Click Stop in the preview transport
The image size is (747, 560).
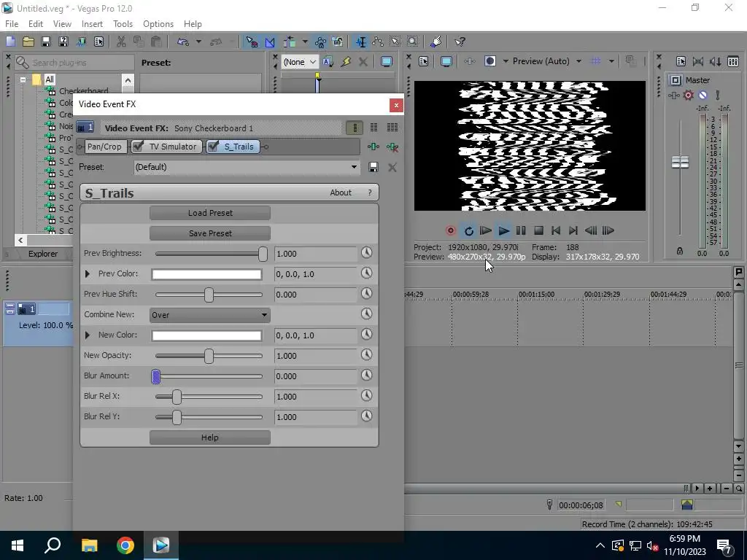pos(538,231)
